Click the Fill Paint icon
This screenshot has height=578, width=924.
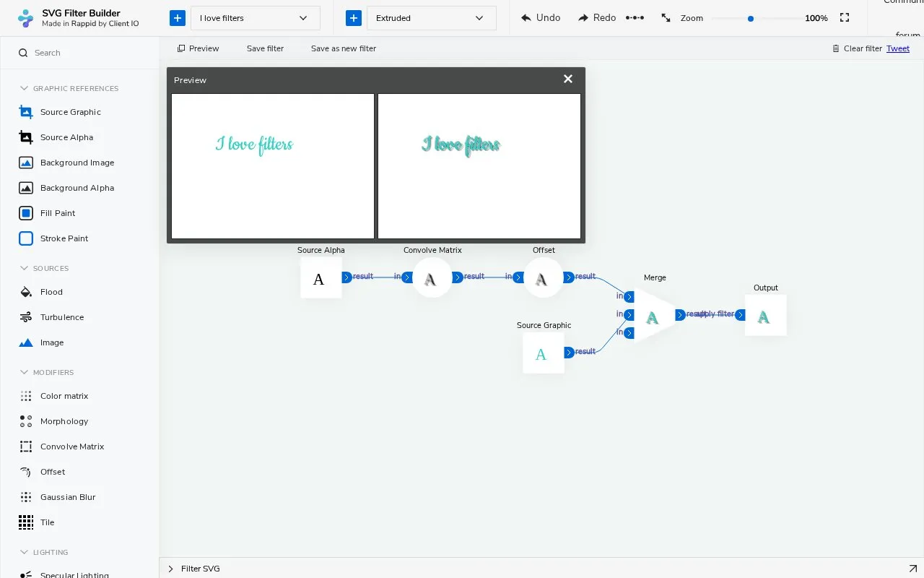(x=26, y=213)
